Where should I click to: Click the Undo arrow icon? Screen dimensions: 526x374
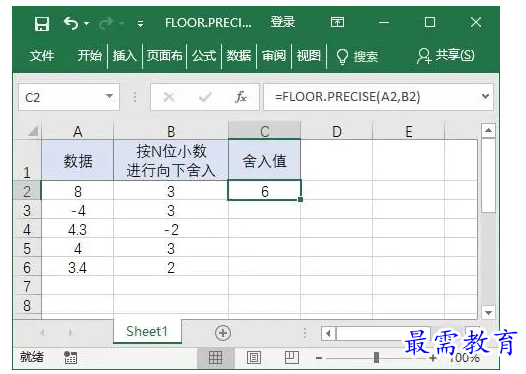71,23
